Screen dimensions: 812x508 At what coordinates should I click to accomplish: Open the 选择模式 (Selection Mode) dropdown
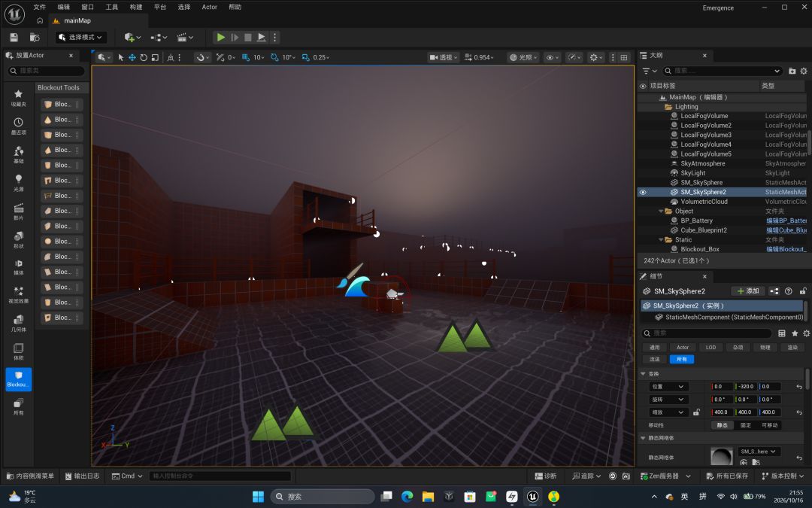[81, 38]
